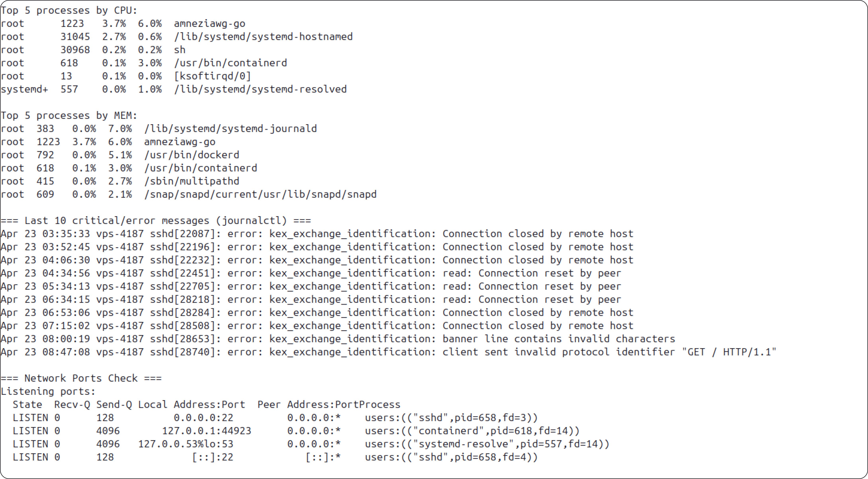Click the "GET / HTTP/1.1" quoted string
868x479 pixels.
coord(729,352)
